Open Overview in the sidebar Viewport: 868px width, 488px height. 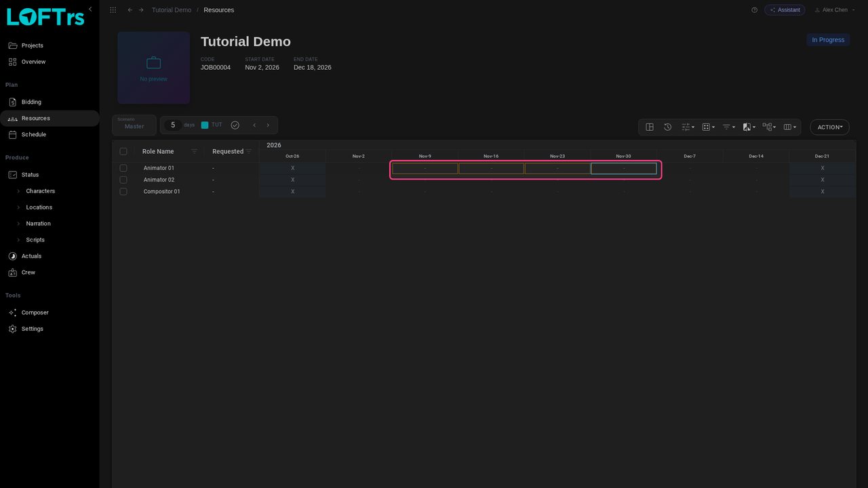click(x=50, y=62)
